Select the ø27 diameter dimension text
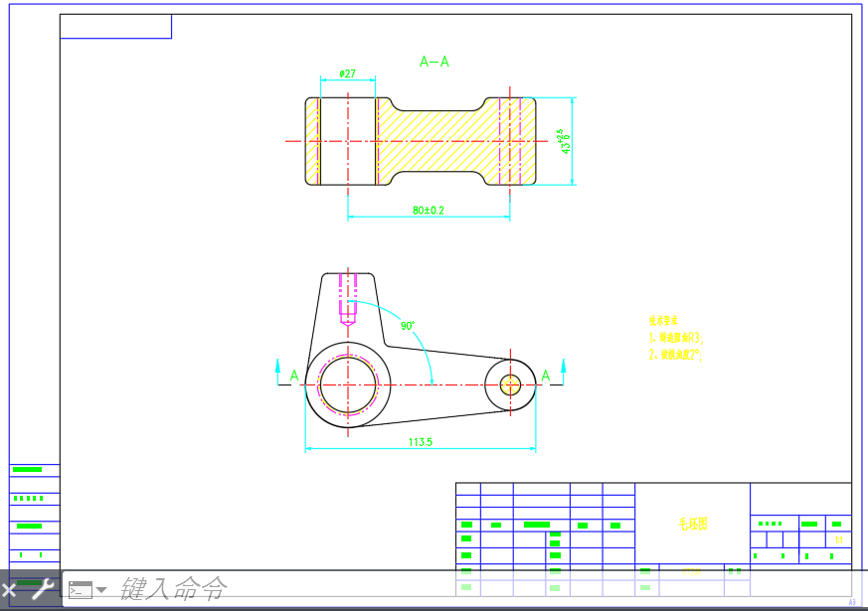 tap(348, 74)
